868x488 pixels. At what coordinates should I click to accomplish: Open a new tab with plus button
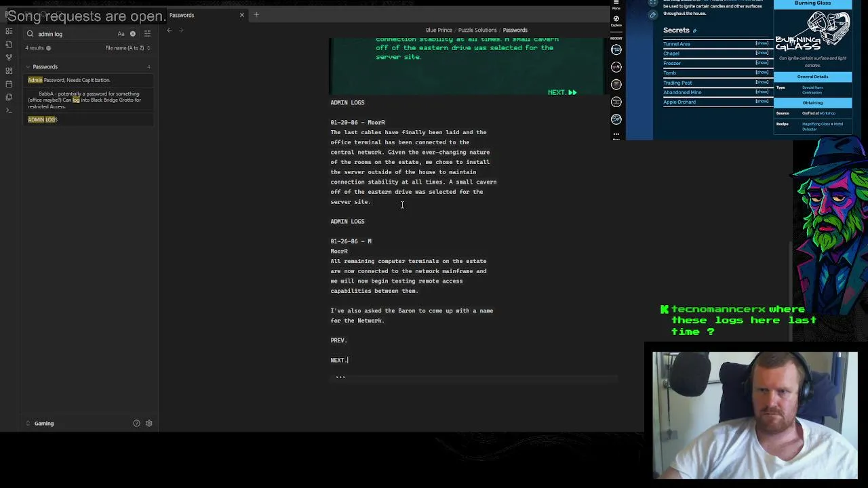tap(256, 15)
